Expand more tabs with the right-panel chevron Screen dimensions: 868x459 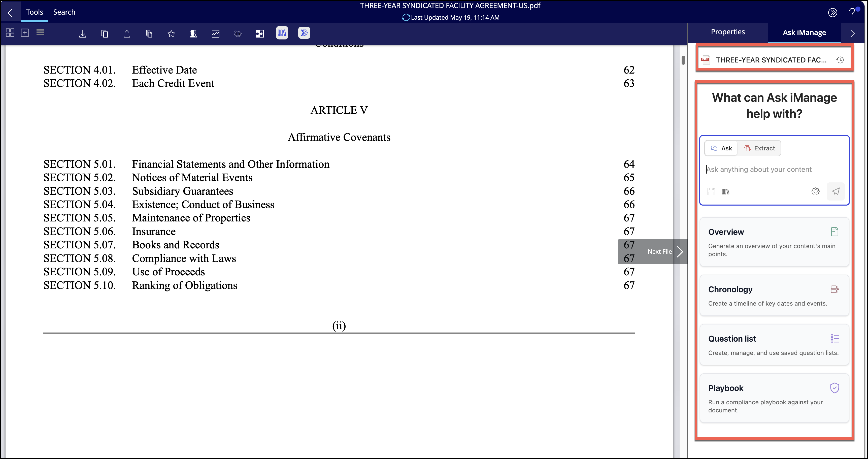click(x=853, y=33)
